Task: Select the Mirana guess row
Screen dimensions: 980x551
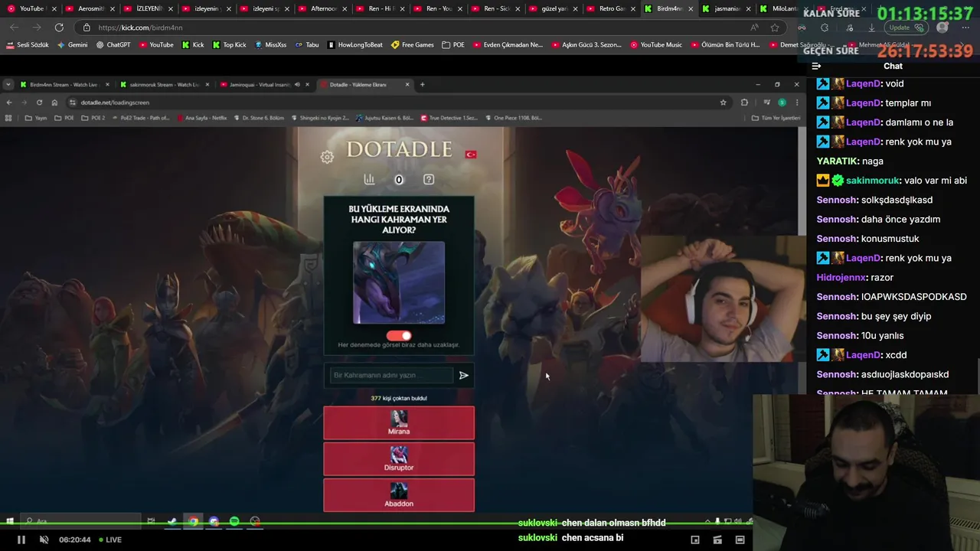Action: [399, 422]
